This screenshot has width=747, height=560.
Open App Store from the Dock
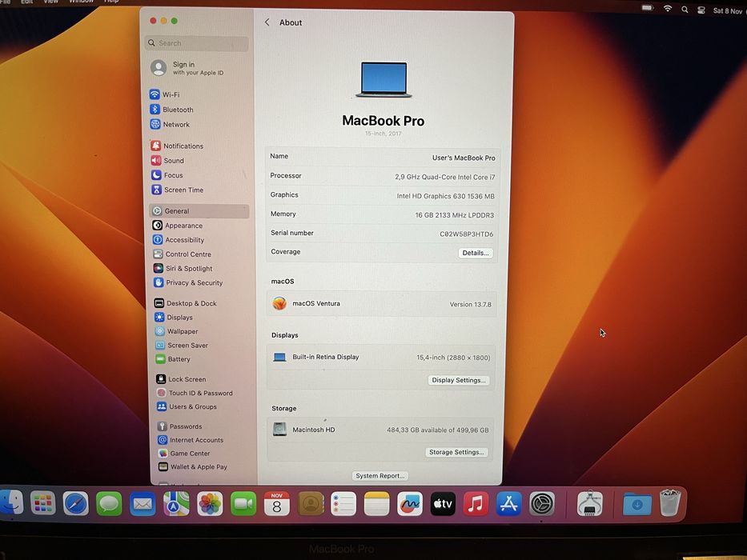tap(508, 504)
